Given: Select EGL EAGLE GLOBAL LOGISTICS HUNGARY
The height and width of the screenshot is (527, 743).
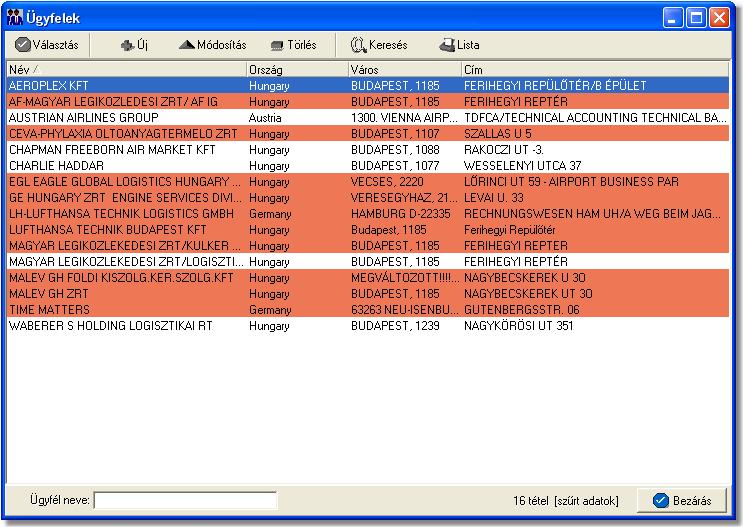Looking at the screenshot, I should pyautogui.click(x=368, y=182).
